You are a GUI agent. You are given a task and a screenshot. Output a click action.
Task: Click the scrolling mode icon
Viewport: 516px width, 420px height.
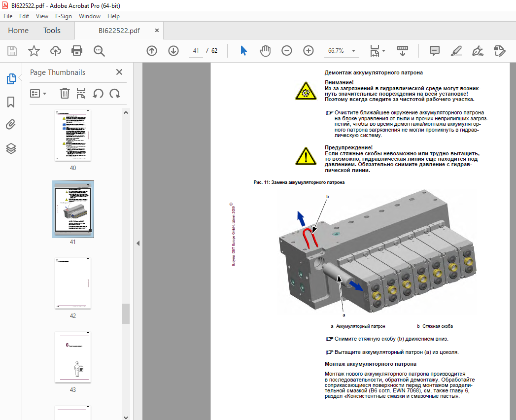point(403,51)
